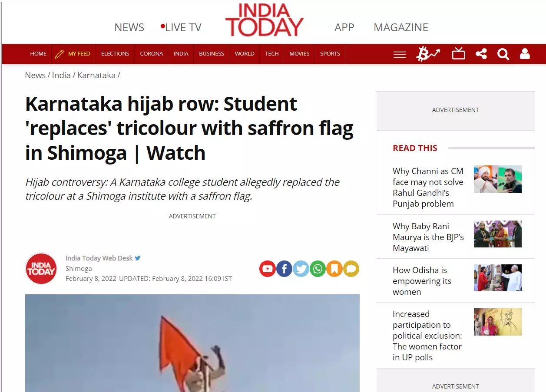
Task: Open the Bitcoin trending icon
Action: click(428, 54)
